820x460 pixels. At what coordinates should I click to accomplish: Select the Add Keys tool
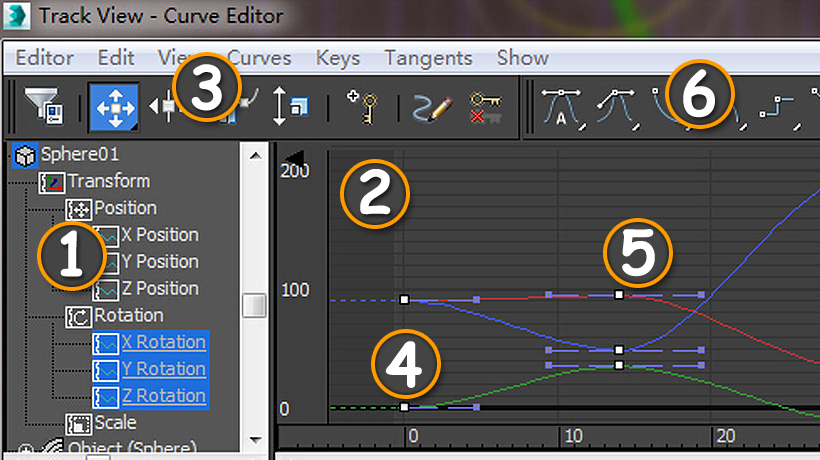362,107
